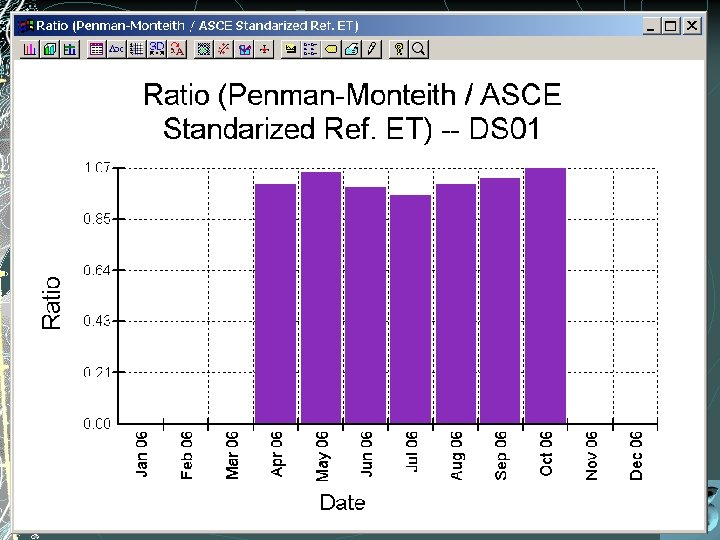
Task: Toggle the gridlines toolbar icon
Action: (136, 49)
